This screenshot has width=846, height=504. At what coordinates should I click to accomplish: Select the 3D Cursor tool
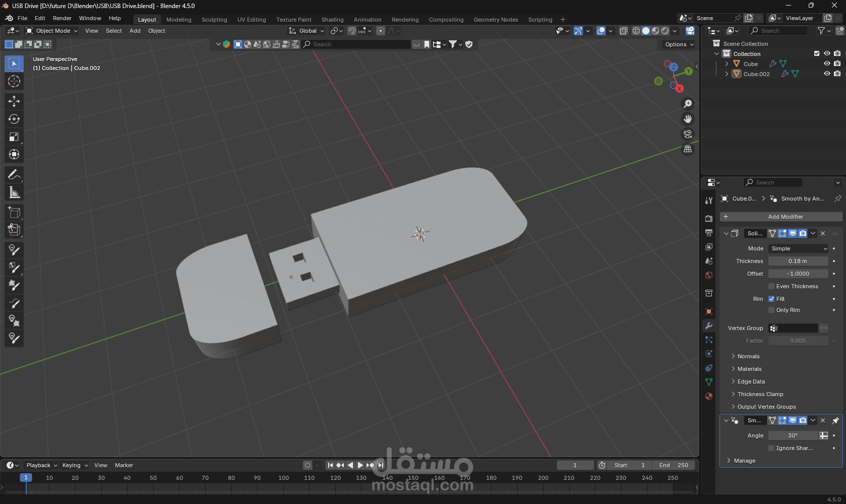(14, 81)
